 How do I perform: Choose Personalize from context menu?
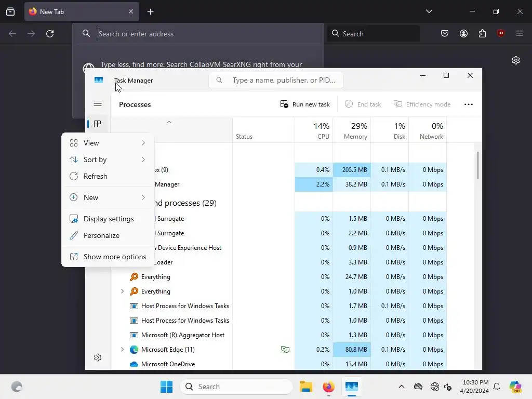pyautogui.click(x=108, y=235)
